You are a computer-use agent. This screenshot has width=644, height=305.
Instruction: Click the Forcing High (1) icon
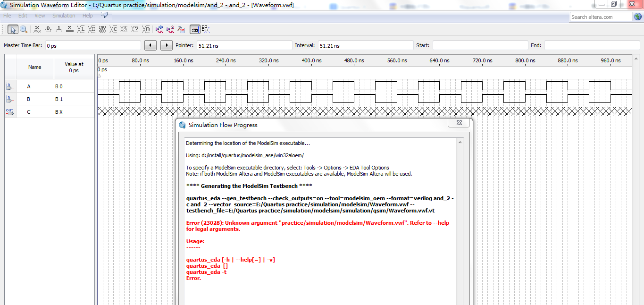(x=59, y=29)
